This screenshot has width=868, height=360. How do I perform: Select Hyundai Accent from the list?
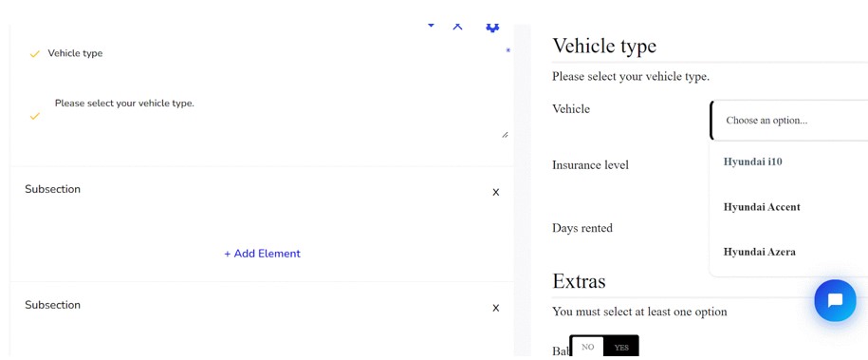762,207
